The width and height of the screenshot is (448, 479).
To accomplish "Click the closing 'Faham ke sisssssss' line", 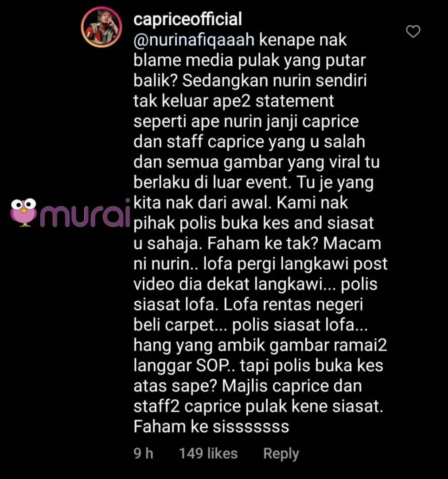I will pyautogui.click(x=211, y=427).
